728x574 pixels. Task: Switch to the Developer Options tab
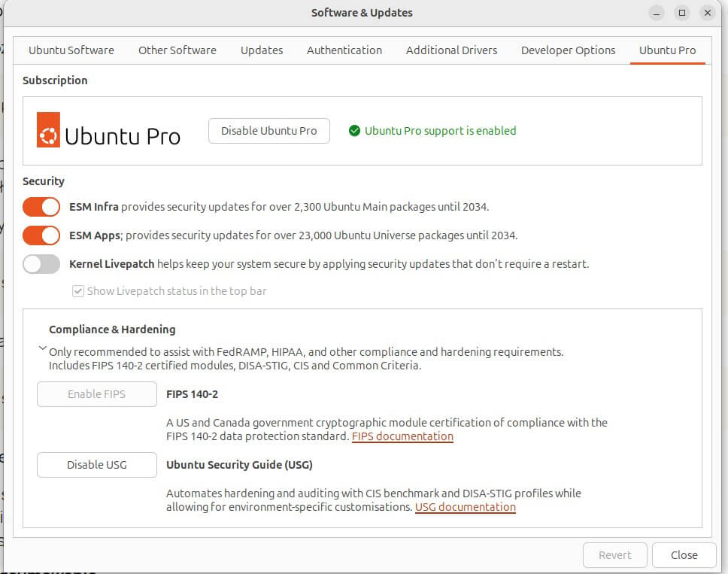pos(568,50)
